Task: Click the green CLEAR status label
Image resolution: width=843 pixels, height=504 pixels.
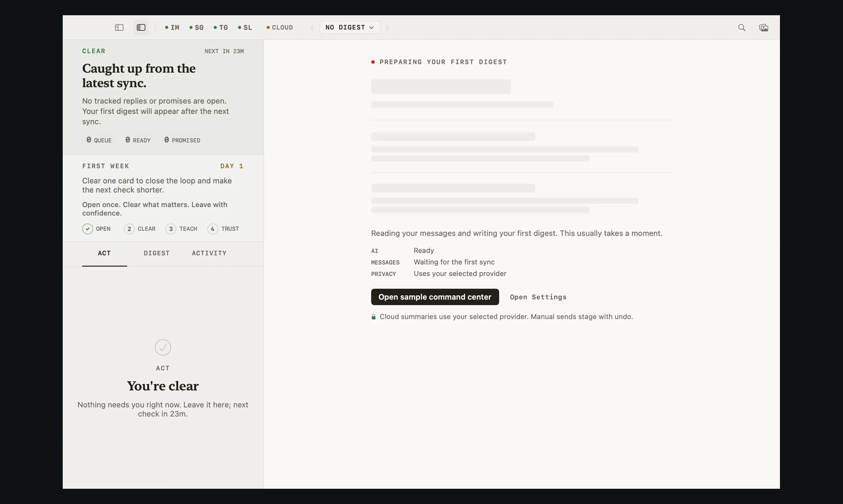Action: (94, 51)
